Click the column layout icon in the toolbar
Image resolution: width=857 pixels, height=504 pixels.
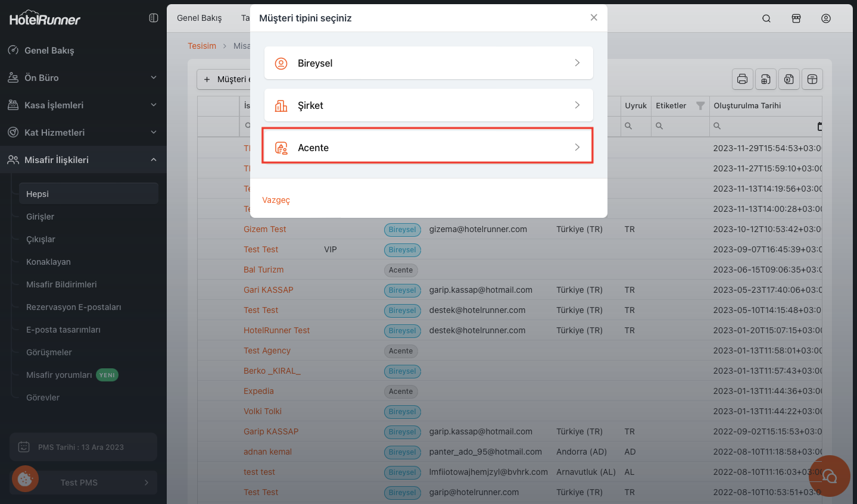click(x=812, y=79)
